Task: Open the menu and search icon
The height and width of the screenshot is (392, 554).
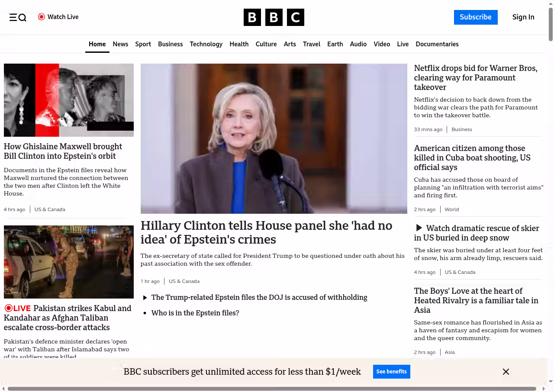Action: point(18,17)
